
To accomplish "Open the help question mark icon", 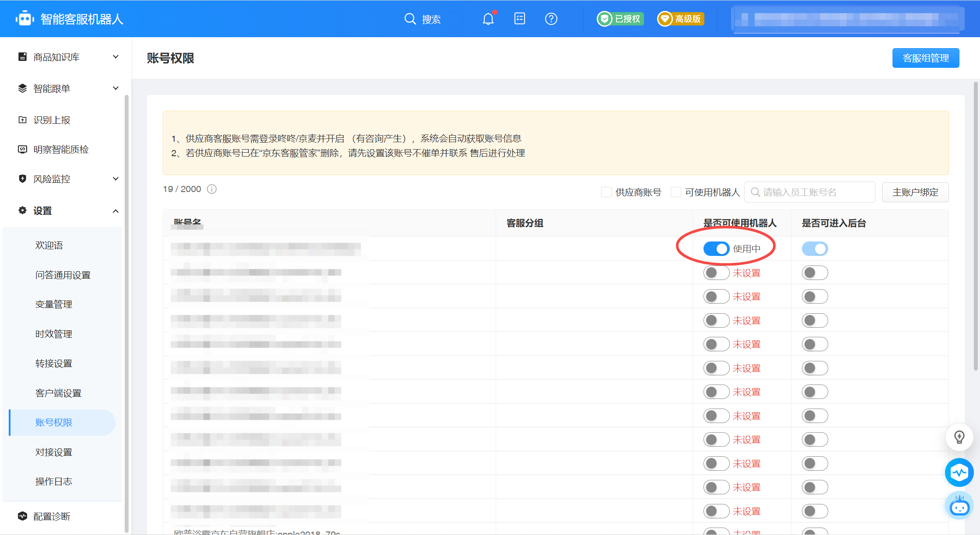I will 551,19.
